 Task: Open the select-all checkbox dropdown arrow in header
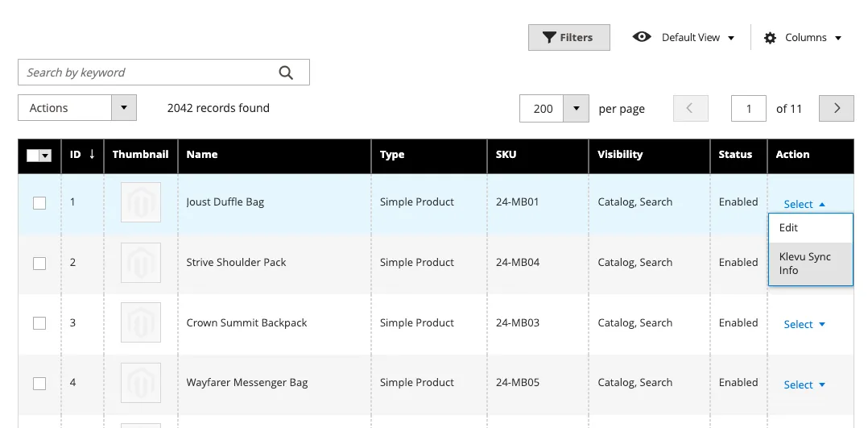45,156
